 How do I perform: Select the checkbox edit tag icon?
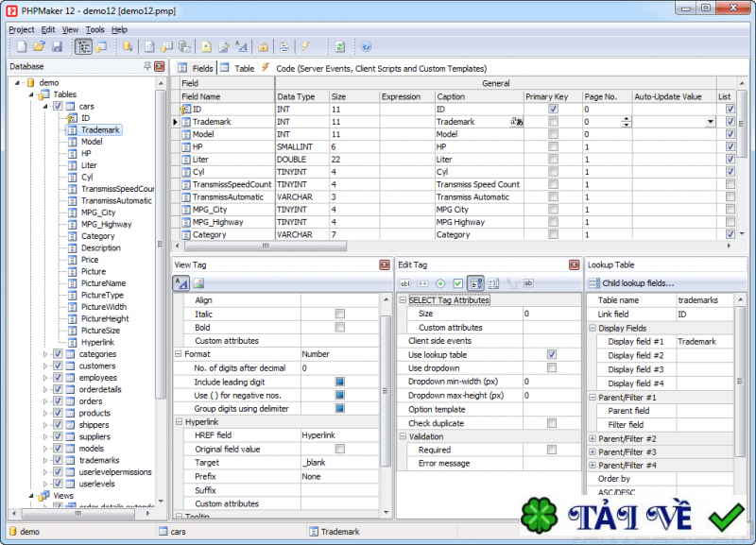[x=458, y=283]
